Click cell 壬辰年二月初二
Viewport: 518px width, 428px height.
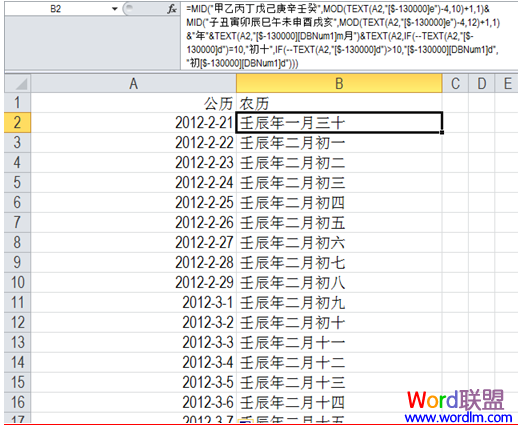click(339, 163)
